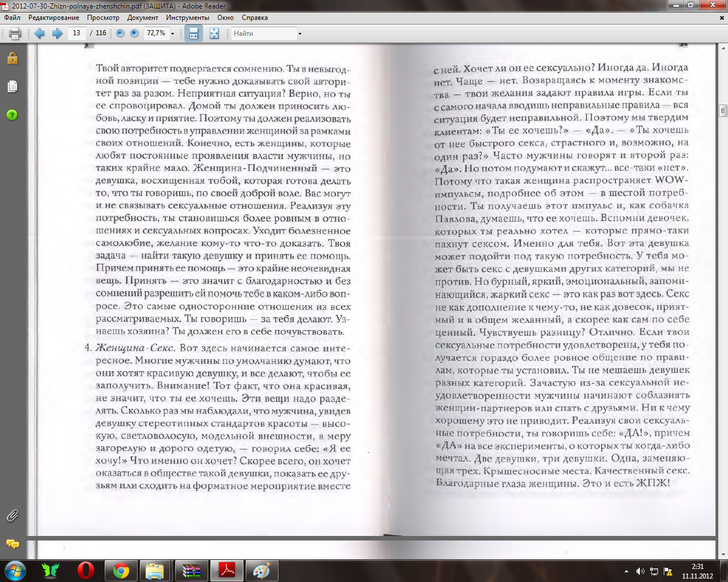Open Chrome from the taskbar

121,570
